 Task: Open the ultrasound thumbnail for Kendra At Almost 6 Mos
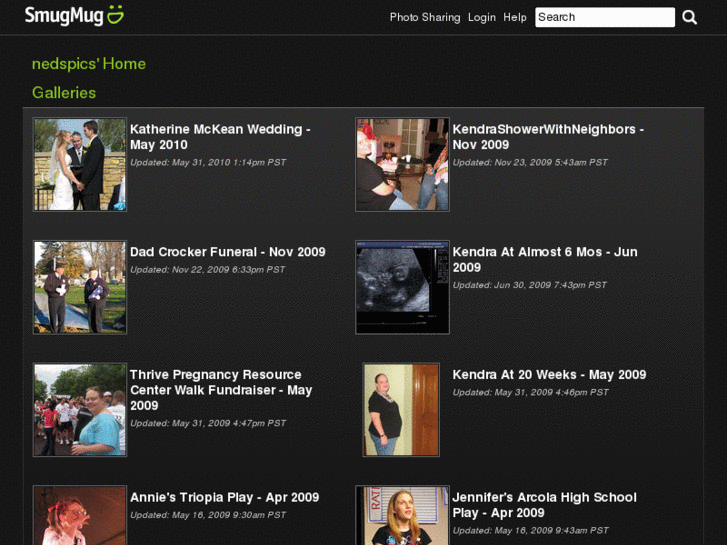(402, 287)
